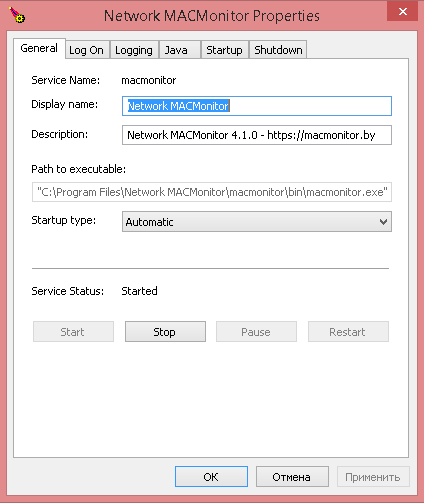Image resolution: width=424 pixels, height=504 pixels.
Task: Stop the running service
Action: (x=165, y=332)
